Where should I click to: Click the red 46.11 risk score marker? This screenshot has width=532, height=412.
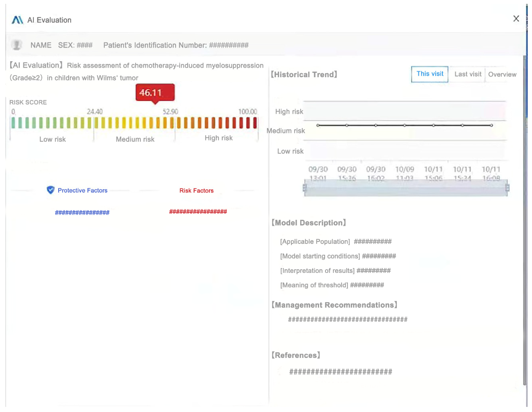(155, 93)
